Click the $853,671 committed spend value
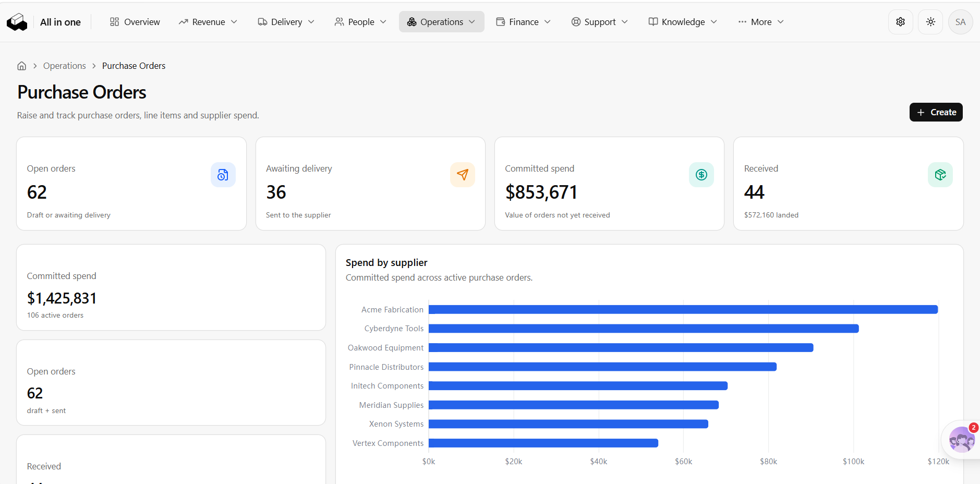This screenshot has height=484, width=980. 541,192
